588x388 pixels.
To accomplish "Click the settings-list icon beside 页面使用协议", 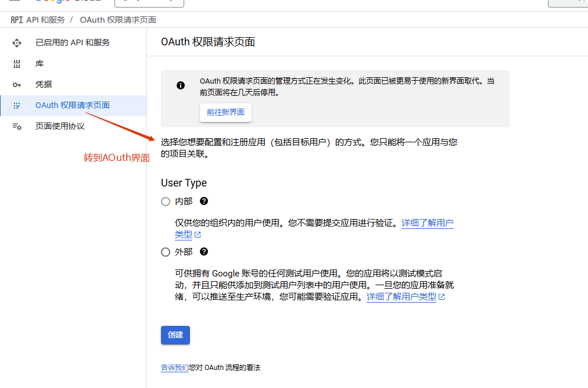I will [x=17, y=127].
